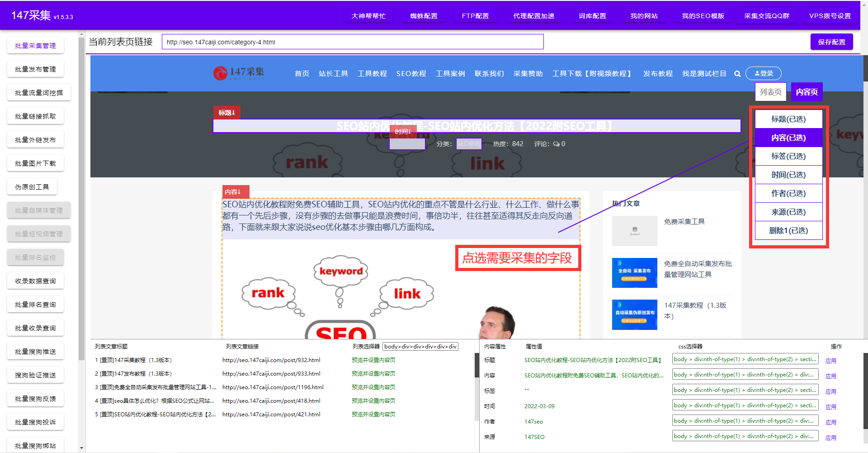
Task: Click thumbnail for 免费全自动采集发布批量管理网站工具
Action: pos(634,273)
